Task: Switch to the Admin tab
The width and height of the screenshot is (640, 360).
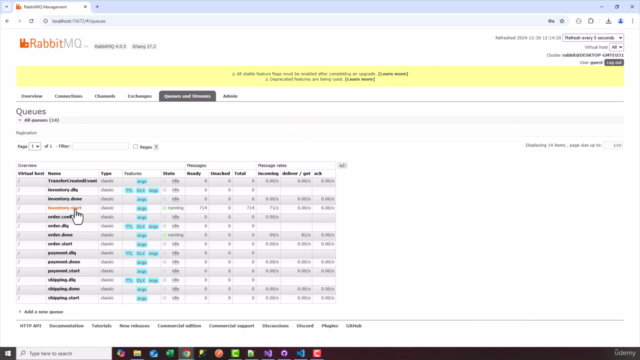Action: click(x=230, y=96)
